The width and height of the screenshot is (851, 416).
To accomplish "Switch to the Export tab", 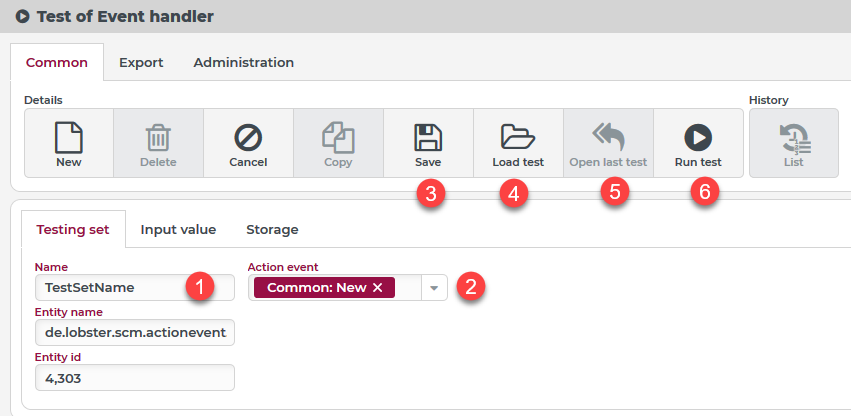I will (x=141, y=62).
